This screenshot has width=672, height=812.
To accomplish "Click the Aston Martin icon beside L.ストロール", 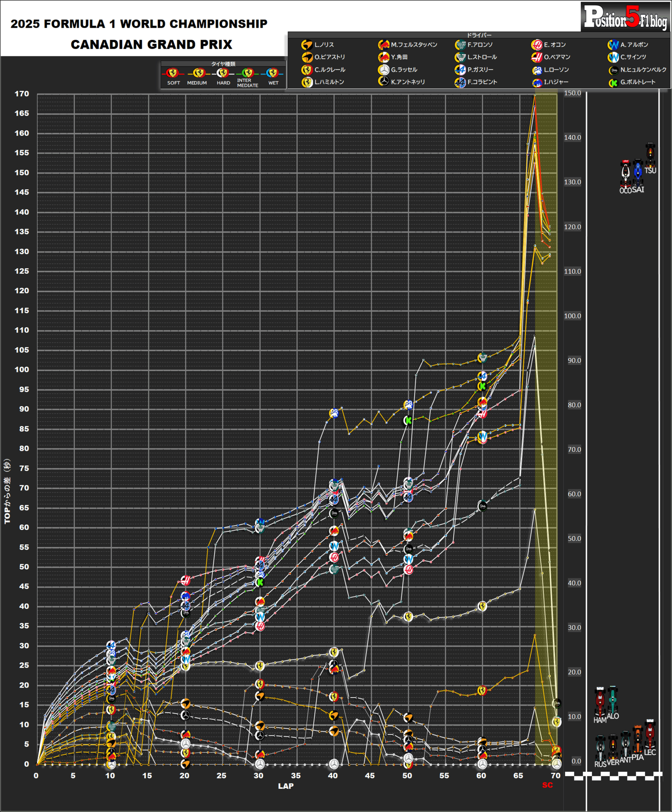I will point(460,57).
